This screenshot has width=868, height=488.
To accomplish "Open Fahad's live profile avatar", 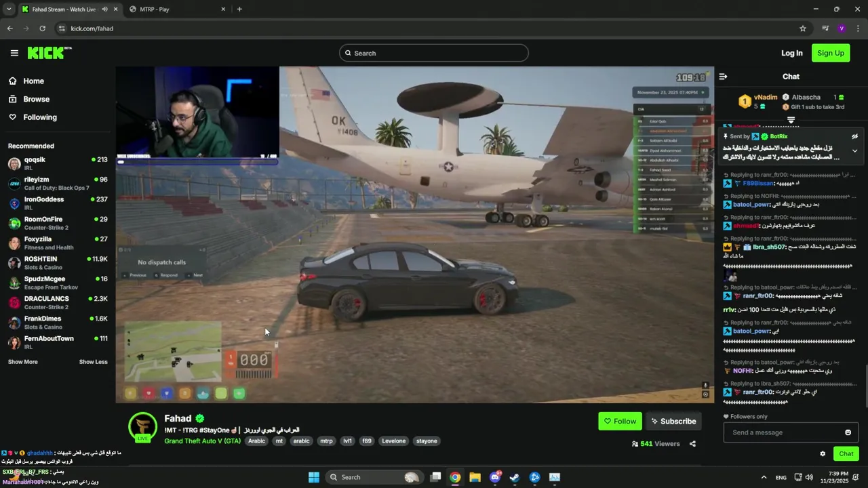I will click(x=143, y=427).
